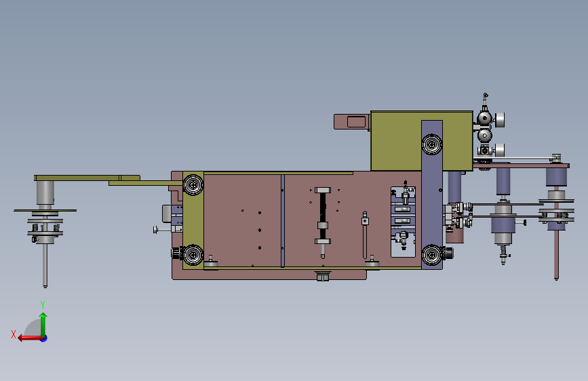Image resolution: width=588 pixels, height=381 pixels.
Task: Click the green Y axis arrow of the triad
Action: pos(43,325)
